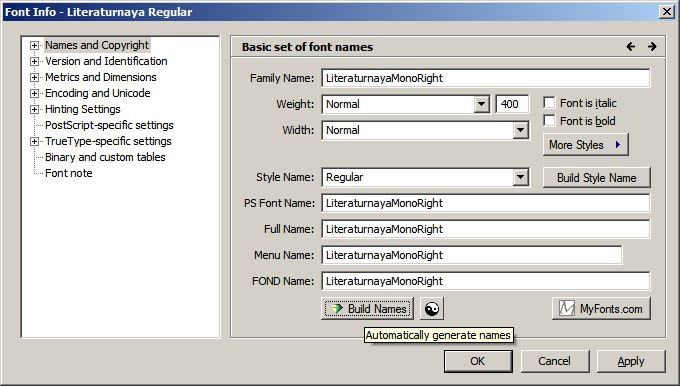Click the Menu Name input field

472,255
